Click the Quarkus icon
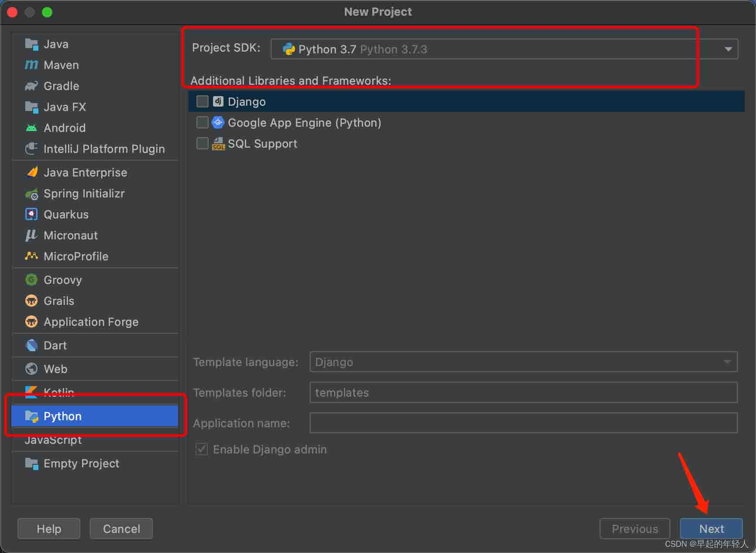The width and height of the screenshot is (756, 553). point(31,214)
